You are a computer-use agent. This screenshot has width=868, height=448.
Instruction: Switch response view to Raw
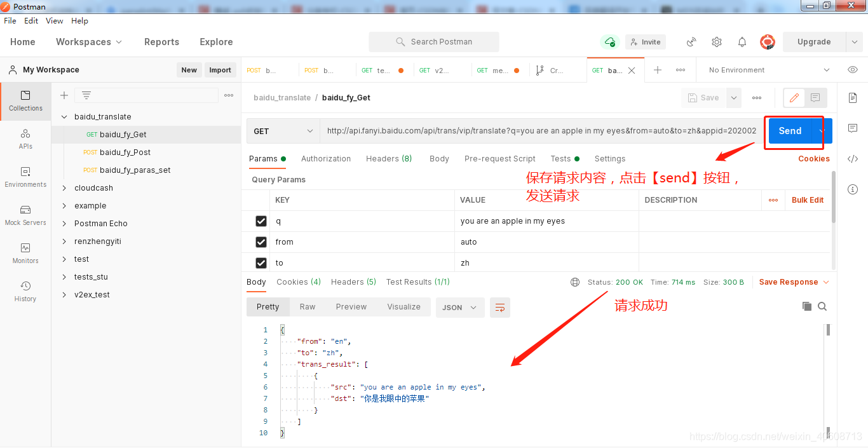[x=308, y=307]
